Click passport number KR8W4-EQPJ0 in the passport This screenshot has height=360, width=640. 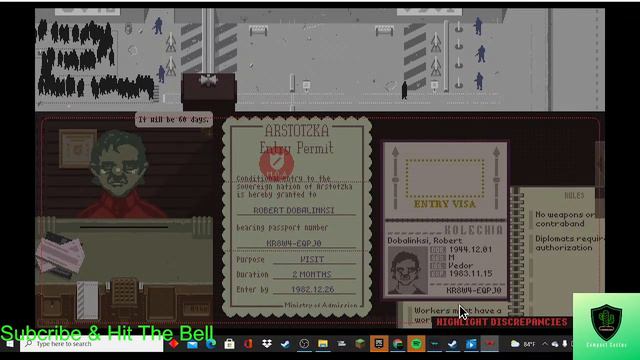tap(473, 290)
